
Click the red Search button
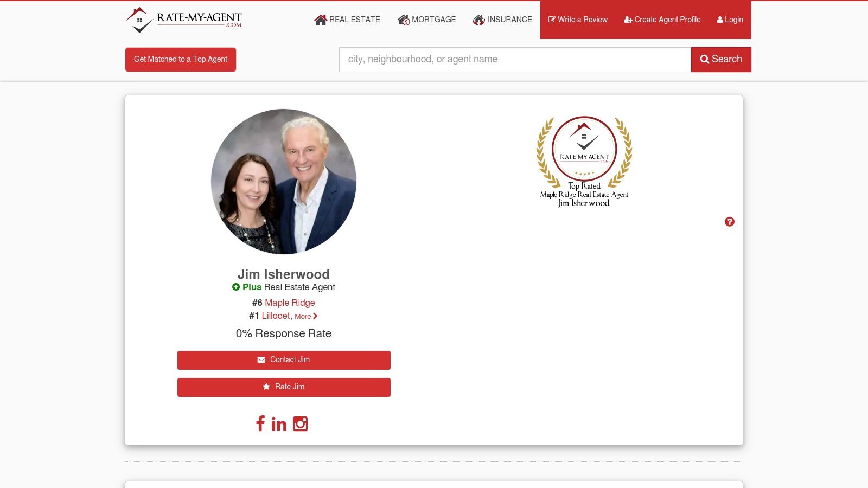(721, 60)
